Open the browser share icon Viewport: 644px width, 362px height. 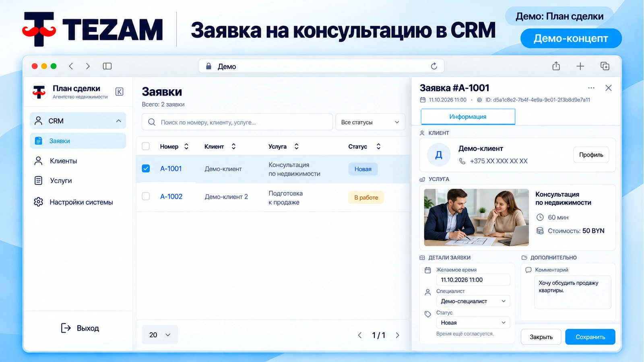point(556,66)
